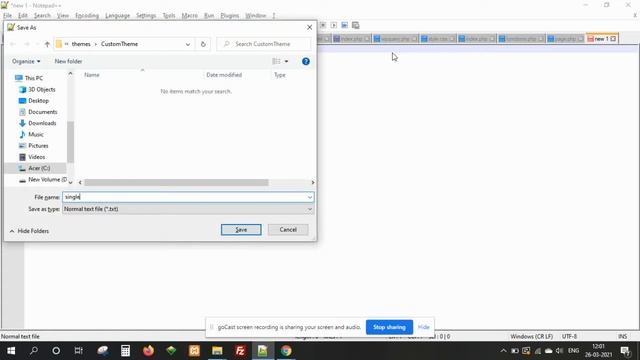
Task: Click Save Recorded Macro toolbar icon
Action: (x=356, y=25)
